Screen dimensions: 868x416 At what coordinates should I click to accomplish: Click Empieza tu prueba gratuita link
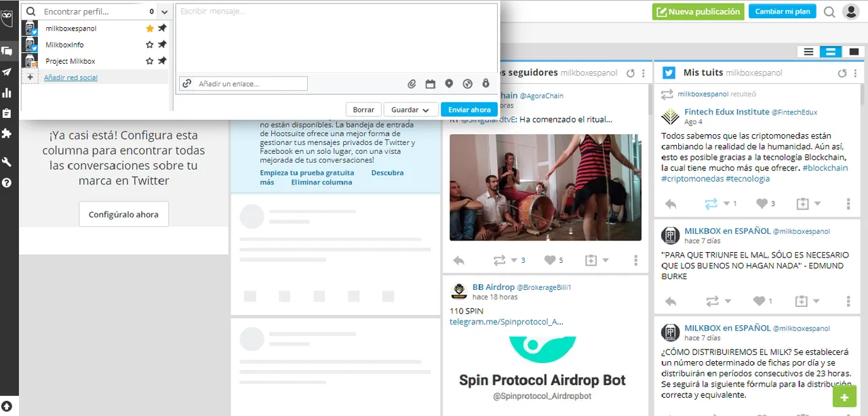point(307,173)
